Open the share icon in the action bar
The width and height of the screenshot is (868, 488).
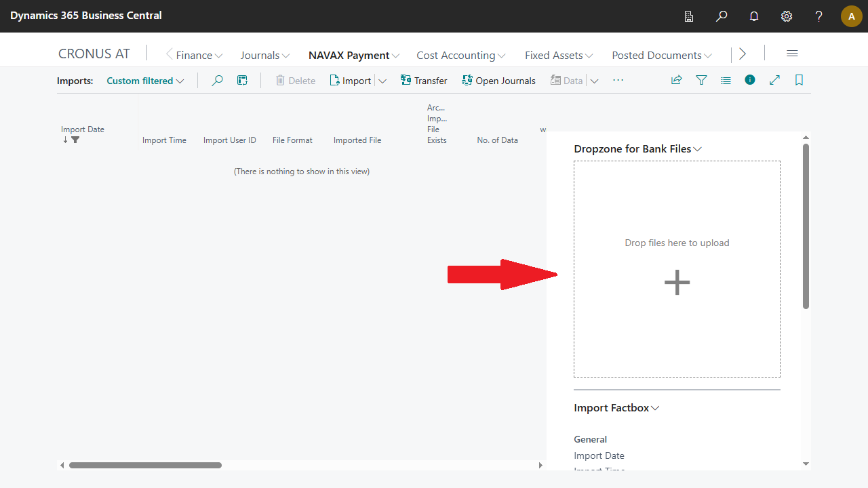[676, 80]
